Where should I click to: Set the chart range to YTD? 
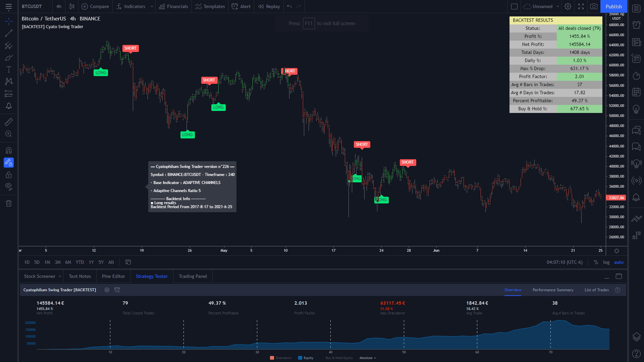(80, 262)
